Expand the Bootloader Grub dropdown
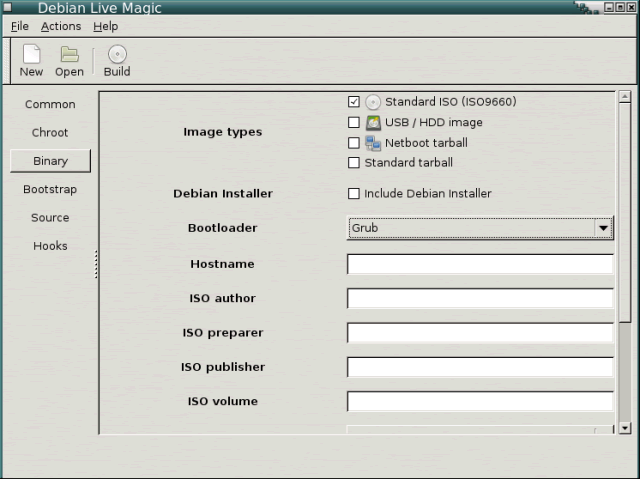 pos(602,228)
